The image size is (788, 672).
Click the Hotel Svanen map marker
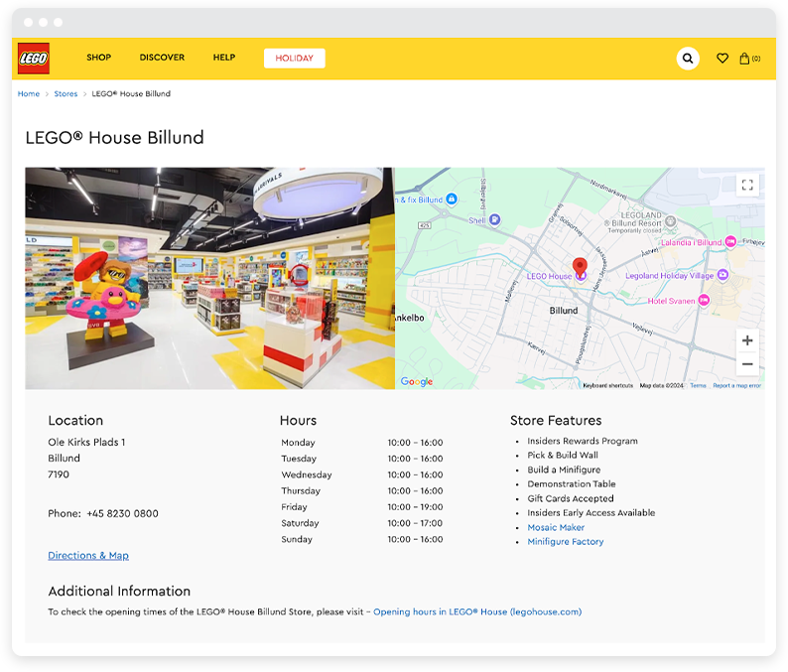coord(704,300)
